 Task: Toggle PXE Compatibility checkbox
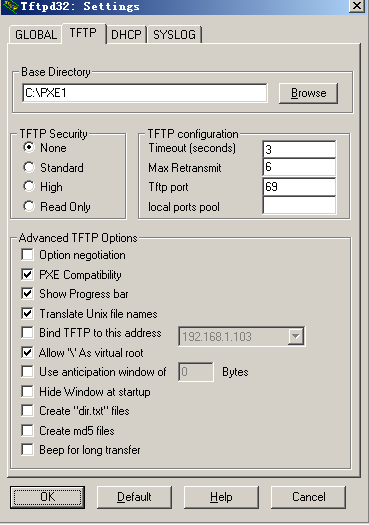pos(27,275)
